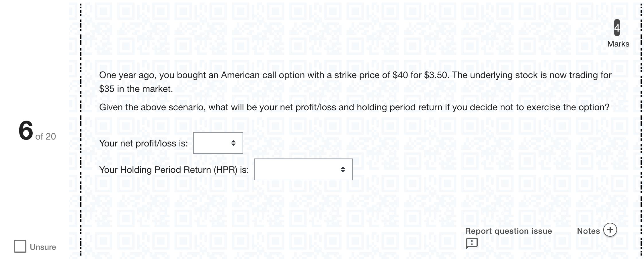Tick the Unsure checkbox
The height and width of the screenshot is (259, 644).
pyautogui.click(x=20, y=246)
